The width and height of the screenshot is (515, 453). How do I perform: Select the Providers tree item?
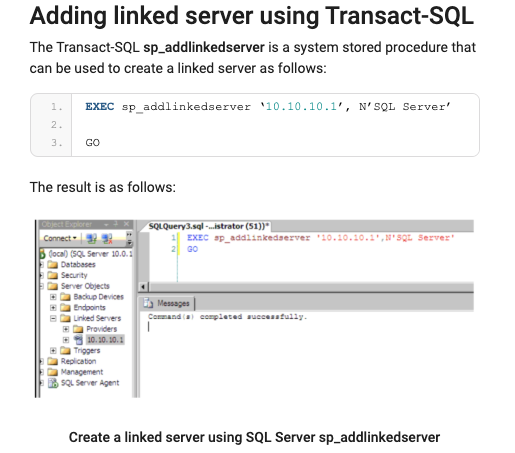102,329
